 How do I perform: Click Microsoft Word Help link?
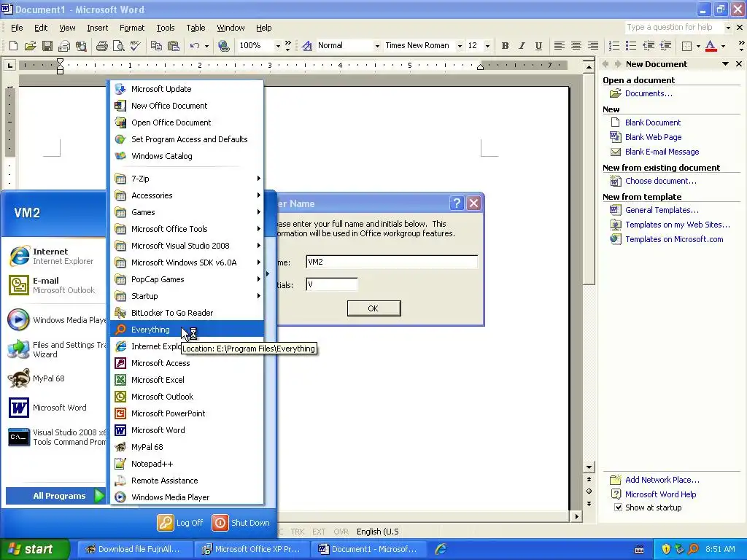coord(660,494)
